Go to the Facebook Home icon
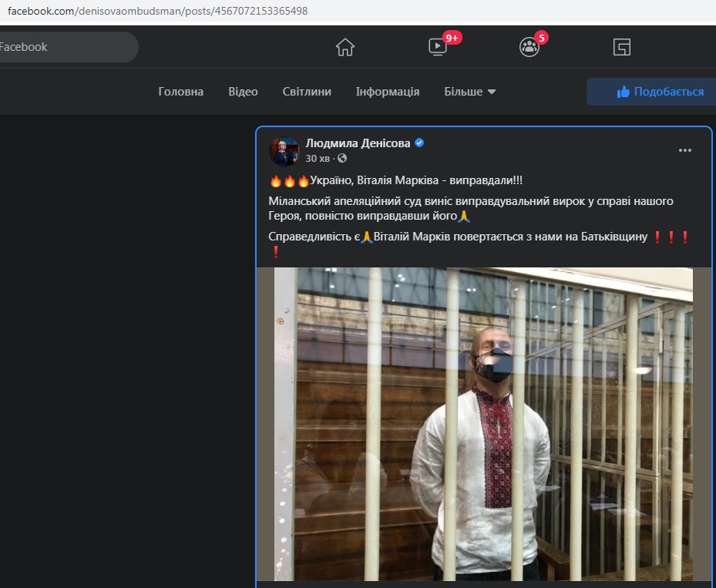The width and height of the screenshot is (716, 588). 345,47
